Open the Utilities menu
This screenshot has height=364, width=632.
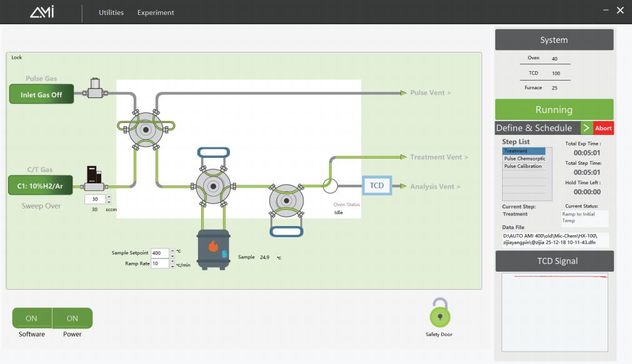[x=111, y=12]
